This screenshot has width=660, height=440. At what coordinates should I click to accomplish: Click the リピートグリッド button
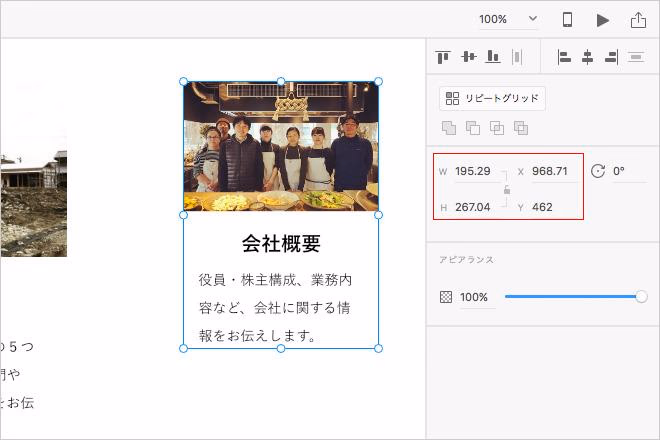click(x=492, y=98)
